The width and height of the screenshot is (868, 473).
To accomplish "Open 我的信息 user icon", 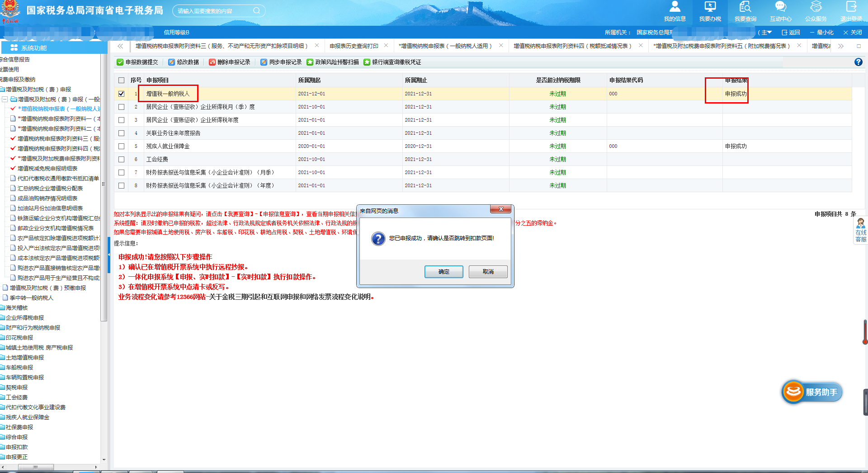I will tap(675, 11).
